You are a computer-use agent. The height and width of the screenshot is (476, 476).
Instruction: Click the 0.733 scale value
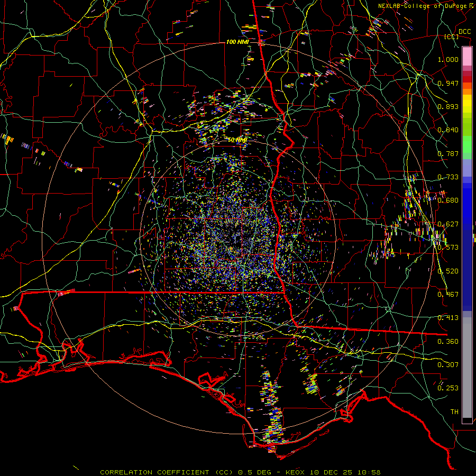point(448,177)
